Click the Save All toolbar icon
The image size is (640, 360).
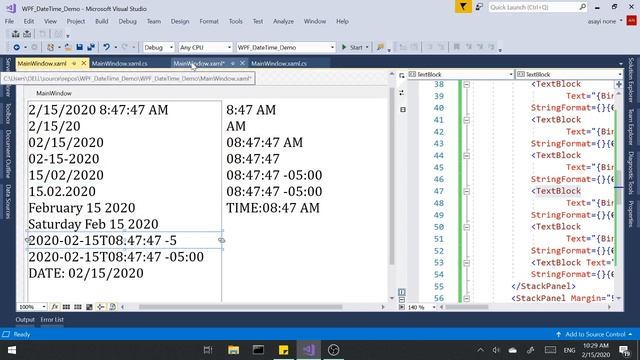tap(91, 47)
